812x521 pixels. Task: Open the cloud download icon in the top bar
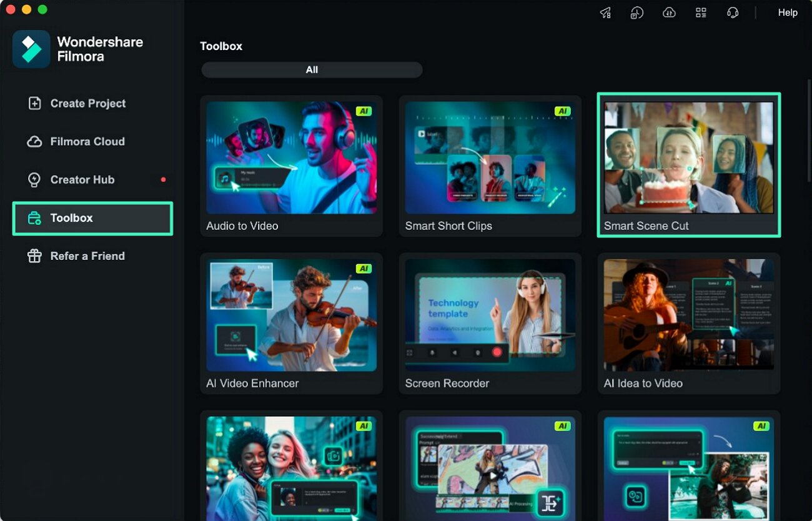click(669, 12)
